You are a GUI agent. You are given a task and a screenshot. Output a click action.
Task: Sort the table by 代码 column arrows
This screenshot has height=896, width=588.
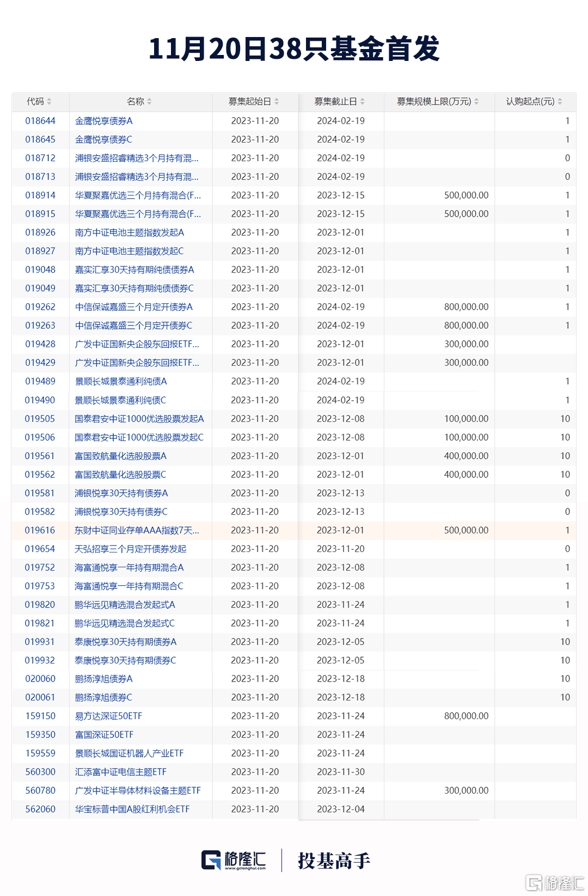coord(49,102)
